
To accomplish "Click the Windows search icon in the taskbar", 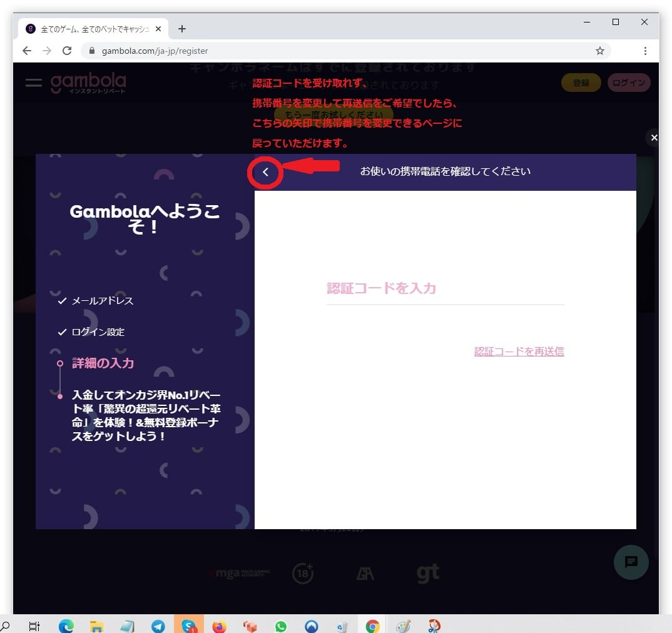I will click(x=5, y=625).
